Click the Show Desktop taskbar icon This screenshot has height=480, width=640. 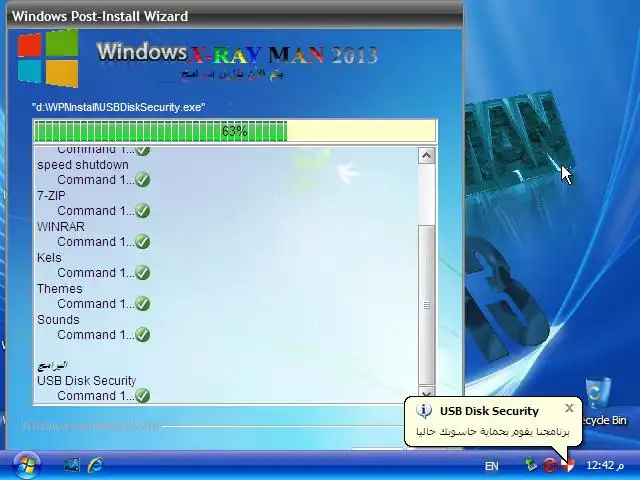(72, 465)
